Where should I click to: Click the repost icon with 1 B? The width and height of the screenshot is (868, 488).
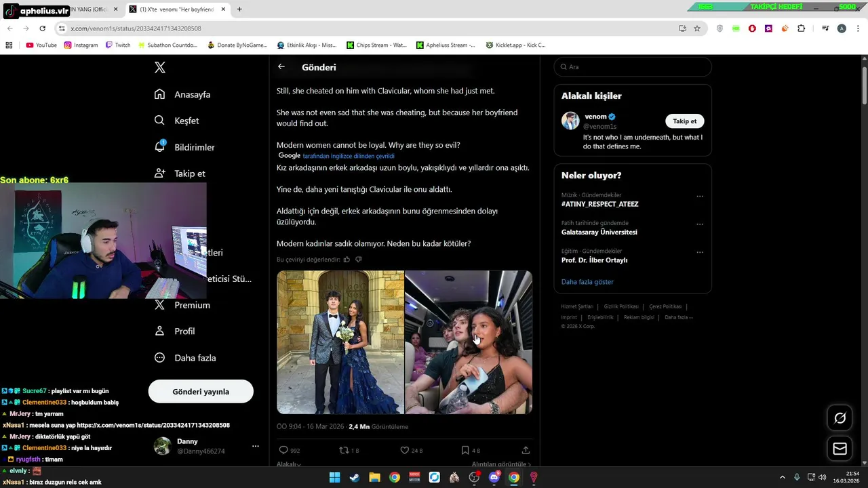point(344,450)
